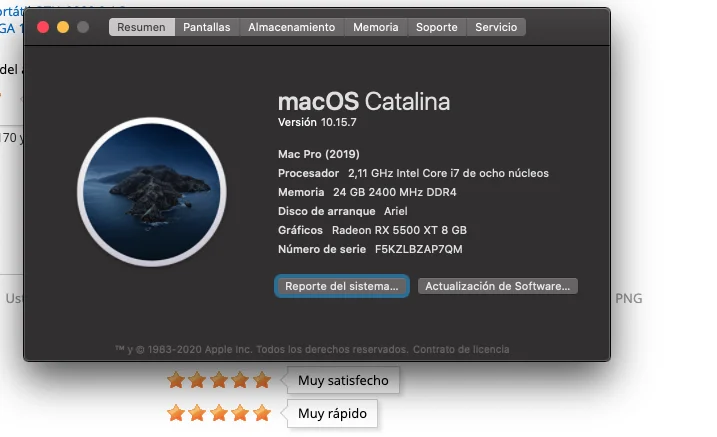Click the macOS Catalina island icon
Screen dimensions: 717x437
tap(152, 192)
